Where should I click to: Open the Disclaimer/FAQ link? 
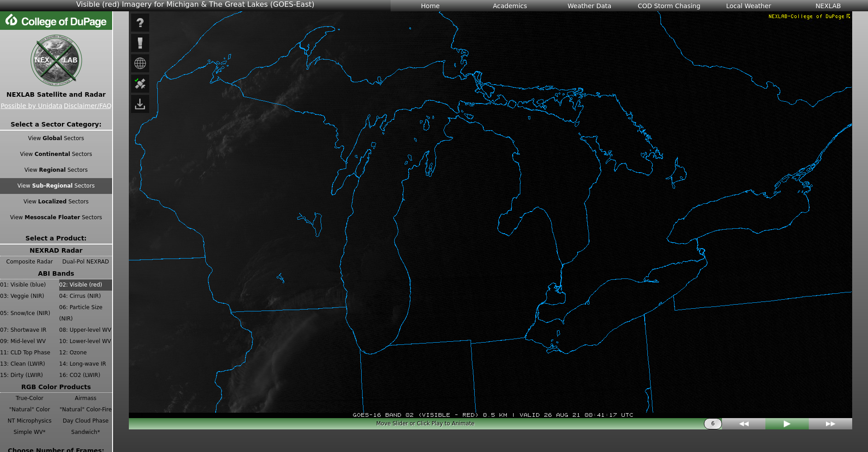click(87, 106)
